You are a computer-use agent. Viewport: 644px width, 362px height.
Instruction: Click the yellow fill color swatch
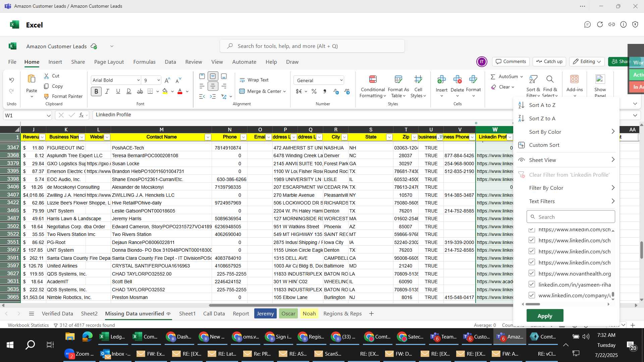pyautogui.click(x=165, y=91)
